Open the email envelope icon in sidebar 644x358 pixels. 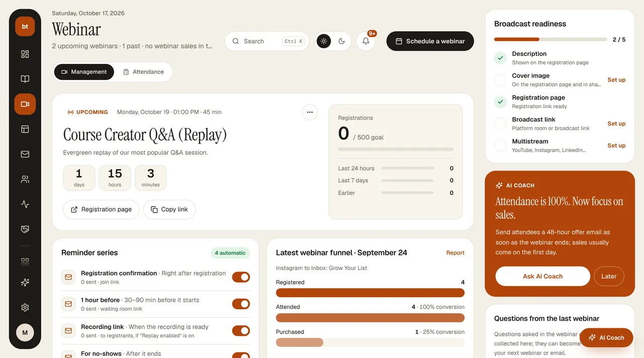25,154
